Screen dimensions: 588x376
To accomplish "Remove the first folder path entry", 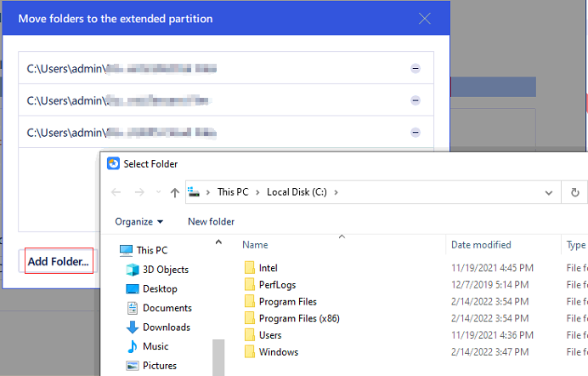I will (x=415, y=69).
